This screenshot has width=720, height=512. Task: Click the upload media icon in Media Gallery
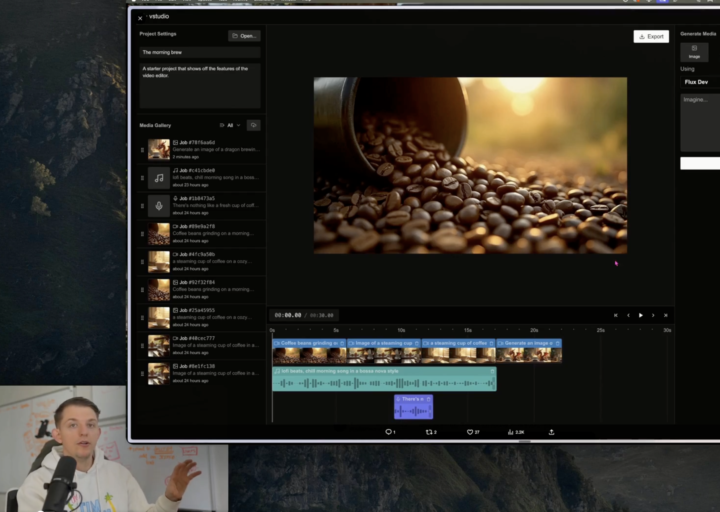click(253, 125)
